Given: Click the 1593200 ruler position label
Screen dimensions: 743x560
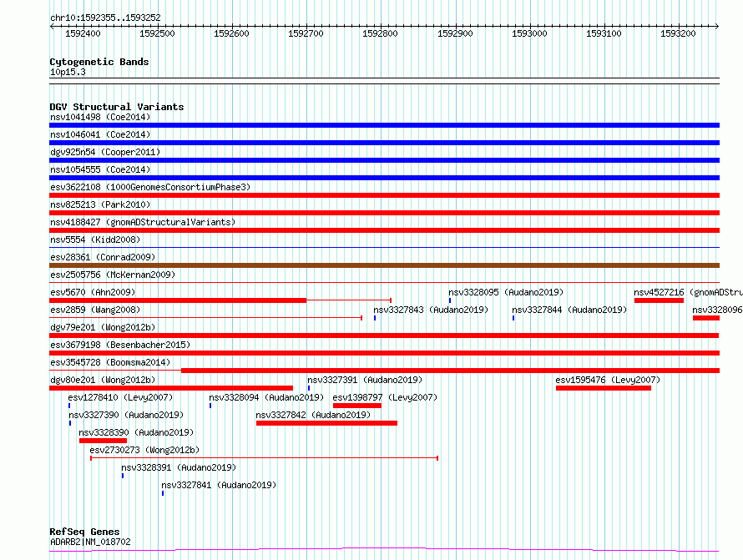Looking at the screenshot, I should click(x=678, y=33).
